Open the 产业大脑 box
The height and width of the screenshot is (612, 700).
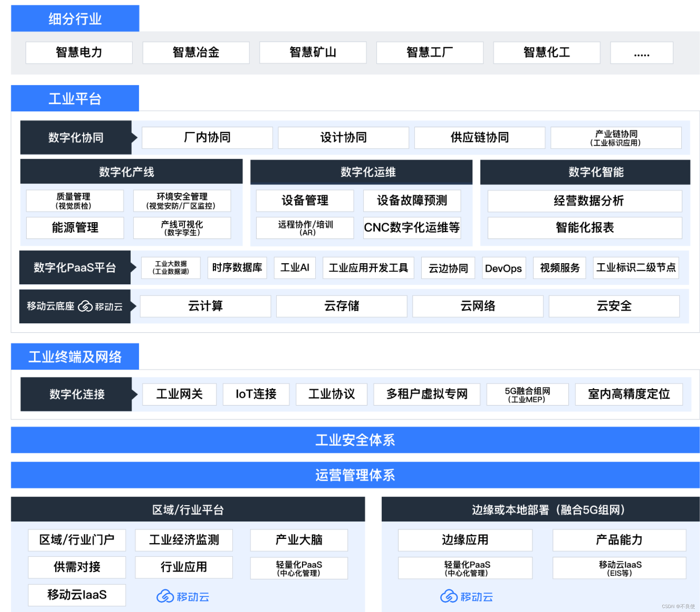(x=299, y=540)
